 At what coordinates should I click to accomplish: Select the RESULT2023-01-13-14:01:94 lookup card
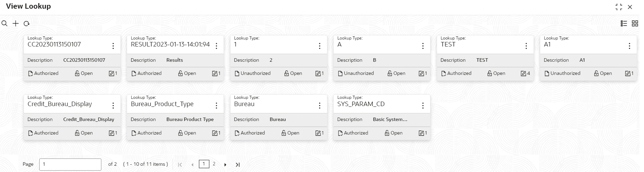point(175,58)
